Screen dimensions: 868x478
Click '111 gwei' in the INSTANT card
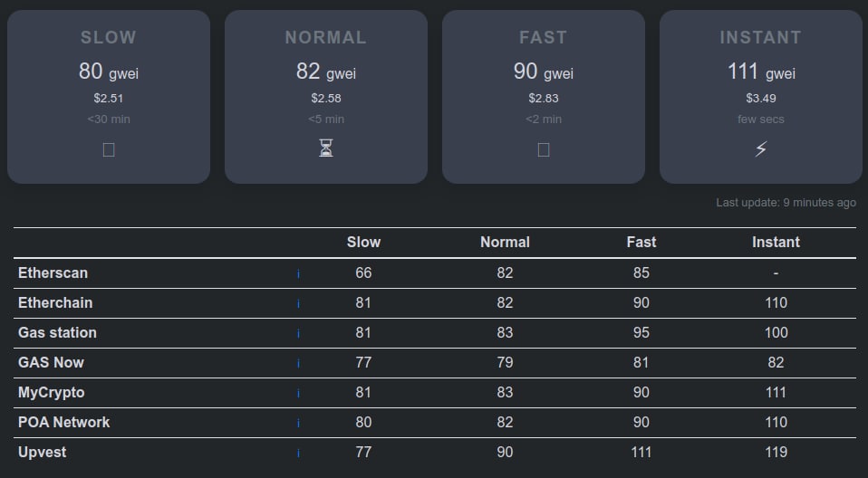pyautogui.click(x=761, y=72)
